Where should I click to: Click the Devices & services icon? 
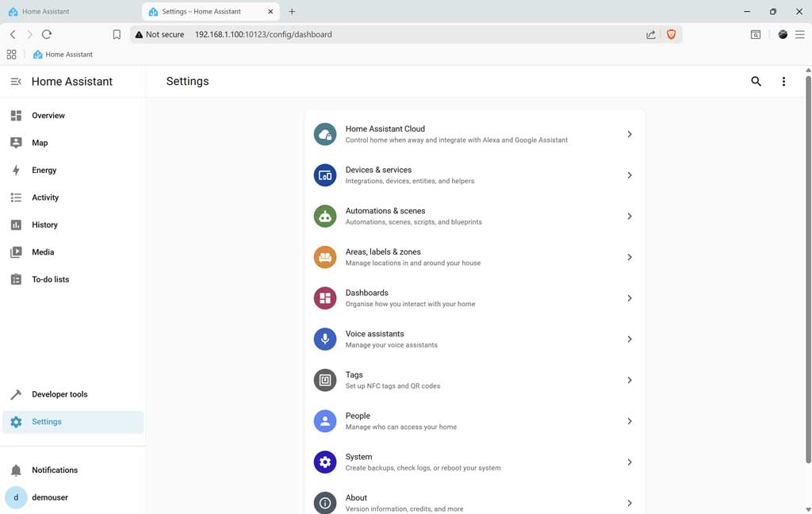pyautogui.click(x=325, y=175)
